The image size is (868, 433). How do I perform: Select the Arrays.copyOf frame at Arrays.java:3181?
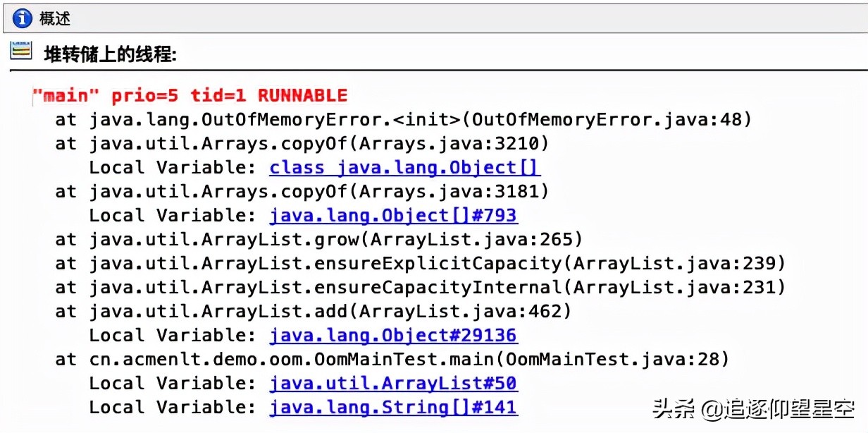(x=302, y=191)
